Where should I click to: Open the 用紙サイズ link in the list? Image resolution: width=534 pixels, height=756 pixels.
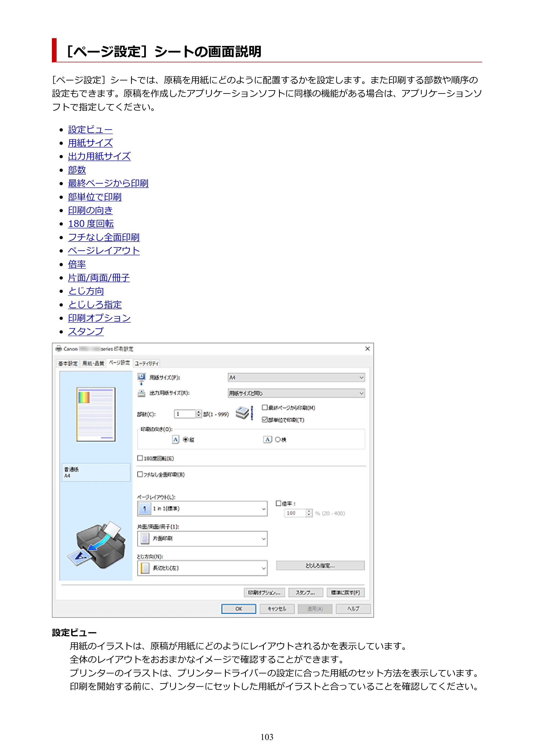pyautogui.click(x=90, y=143)
